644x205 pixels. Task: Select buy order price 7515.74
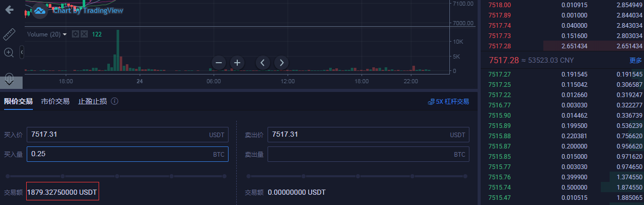click(500, 187)
